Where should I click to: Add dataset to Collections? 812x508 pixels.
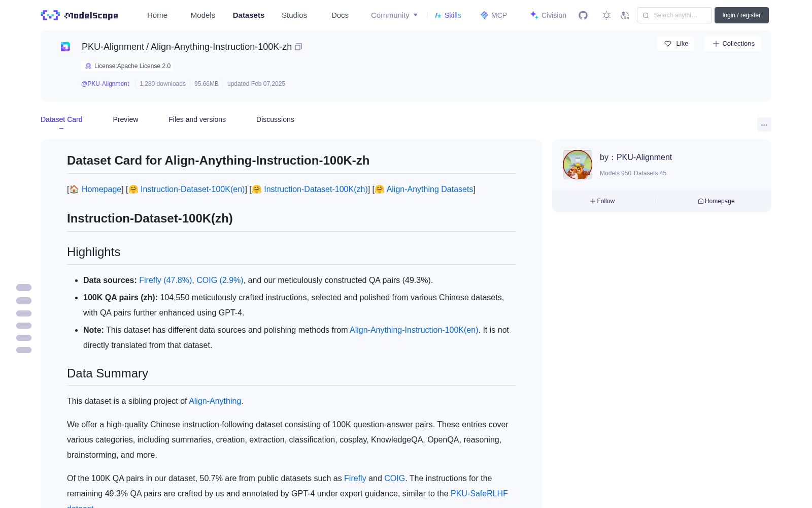(733, 44)
